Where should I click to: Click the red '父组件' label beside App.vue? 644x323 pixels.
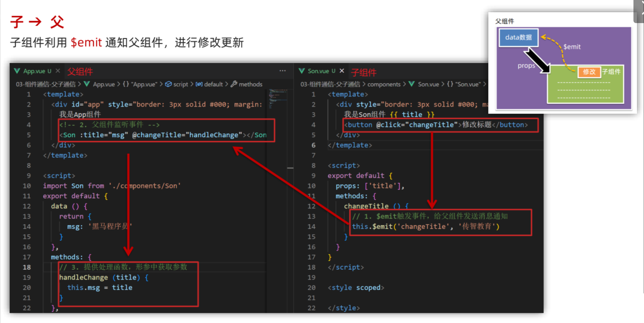[80, 72]
